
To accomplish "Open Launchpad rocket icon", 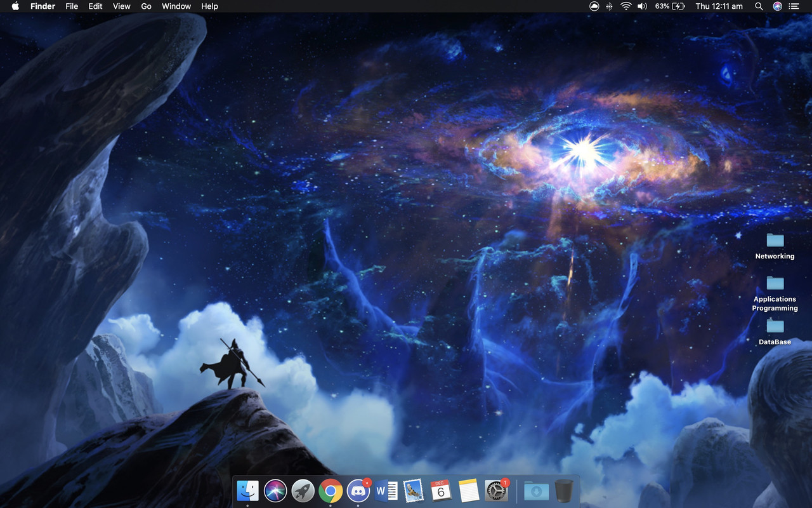I will click(x=303, y=490).
